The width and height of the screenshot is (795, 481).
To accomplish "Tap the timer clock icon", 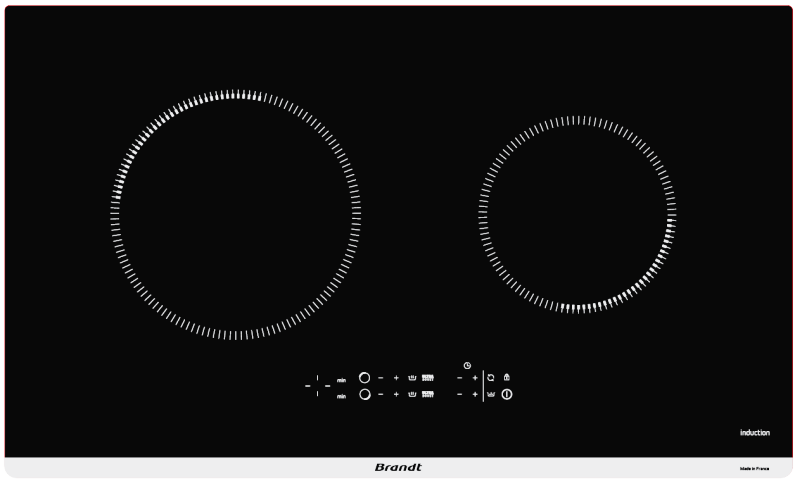I will pos(467,365).
